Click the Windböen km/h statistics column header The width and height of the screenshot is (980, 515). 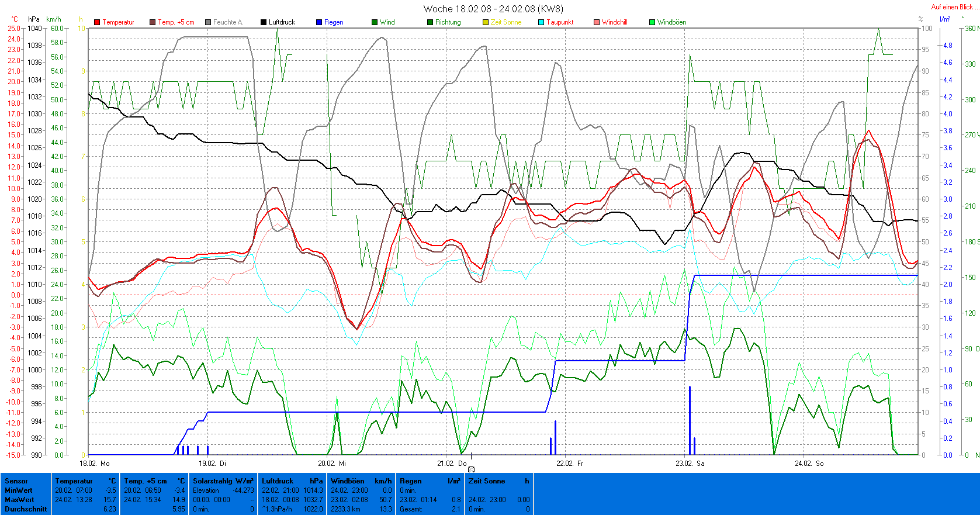tap(361, 481)
